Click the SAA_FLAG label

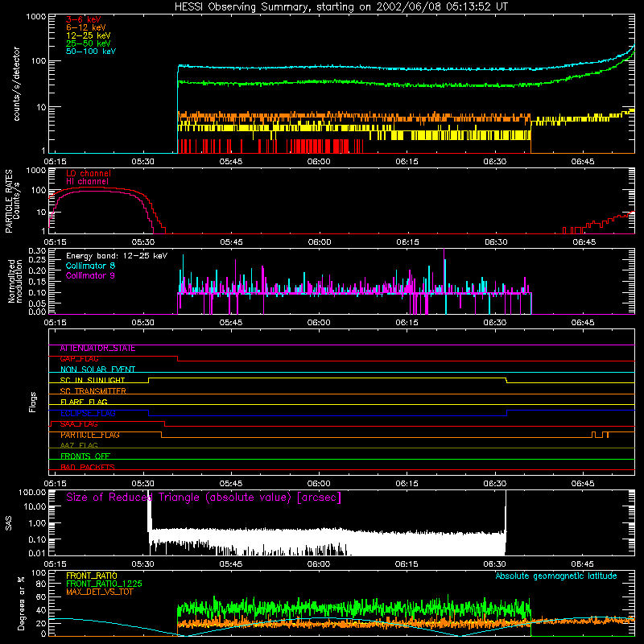(79, 424)
